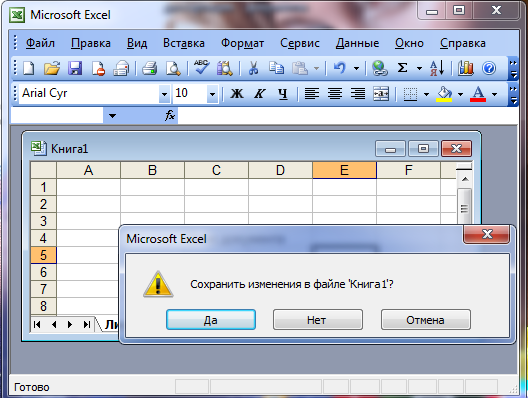Print with the printer icon

click(x=150, y=68)
